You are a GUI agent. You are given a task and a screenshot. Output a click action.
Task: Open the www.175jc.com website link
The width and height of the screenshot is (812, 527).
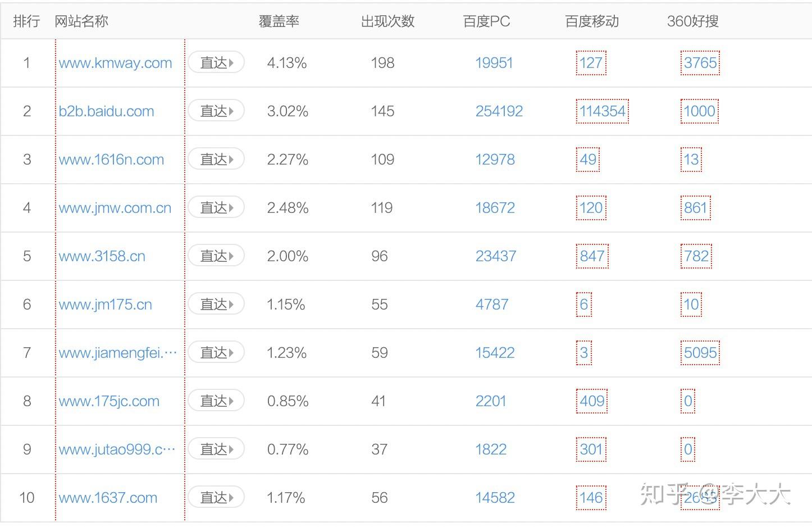tap(109, 401)
